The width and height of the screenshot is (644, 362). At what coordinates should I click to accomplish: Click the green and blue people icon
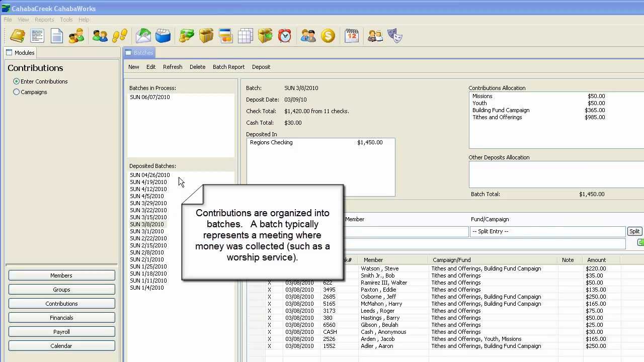coord(100,36)
